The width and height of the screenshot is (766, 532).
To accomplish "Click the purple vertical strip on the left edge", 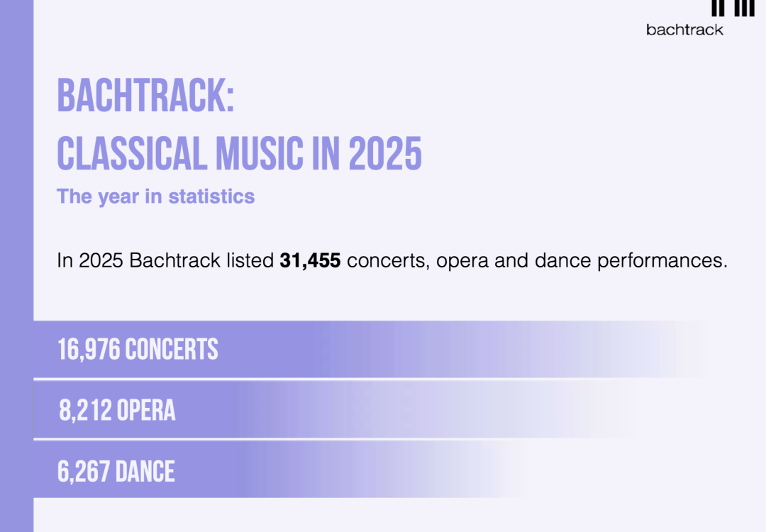I will tap(16, 284).
